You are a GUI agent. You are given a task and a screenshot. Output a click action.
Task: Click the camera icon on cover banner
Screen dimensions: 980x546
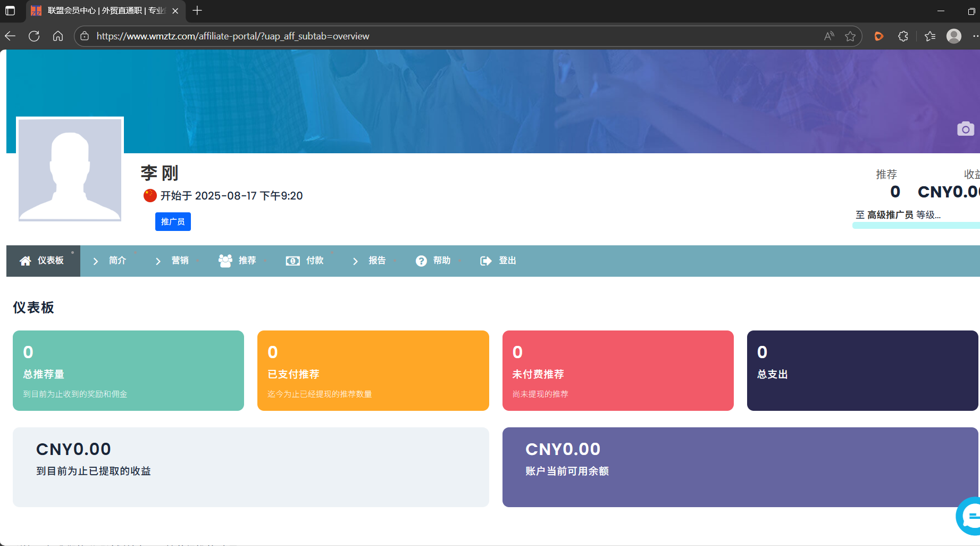coord(965,129)
